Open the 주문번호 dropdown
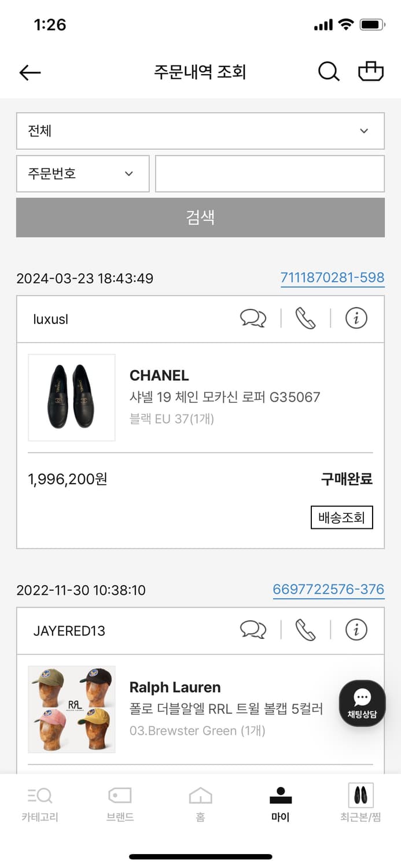Screen dimensions: 401x868 coord(83,174)
